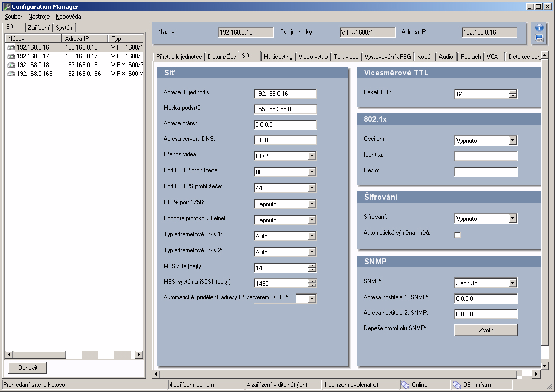The width and height of the screenshot is (555, 392).
Task: Click the MSS systému iSCSI spinner arrows
Action: pyautogui.click(x=312, y=283)
